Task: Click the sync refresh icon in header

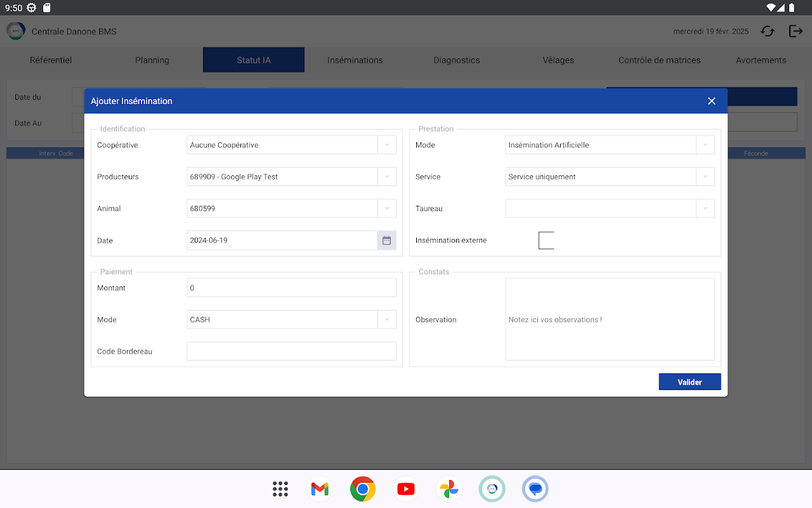Action: (768, 31)
